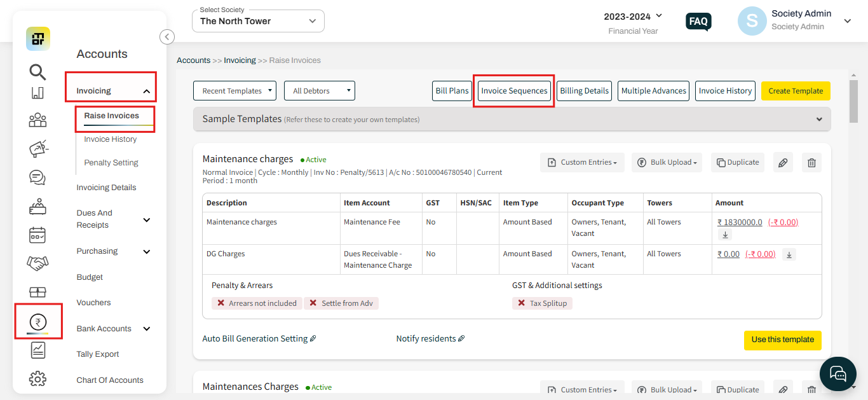Click the chat helpdesk sidebar icon
The image size is (868, 400).
coord(37,177)
